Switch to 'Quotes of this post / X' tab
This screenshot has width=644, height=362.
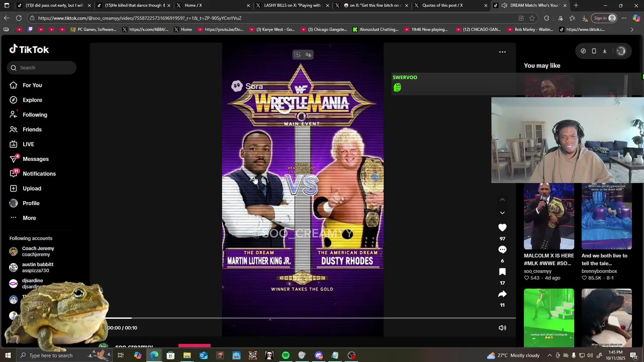click(x=451, y=6)
